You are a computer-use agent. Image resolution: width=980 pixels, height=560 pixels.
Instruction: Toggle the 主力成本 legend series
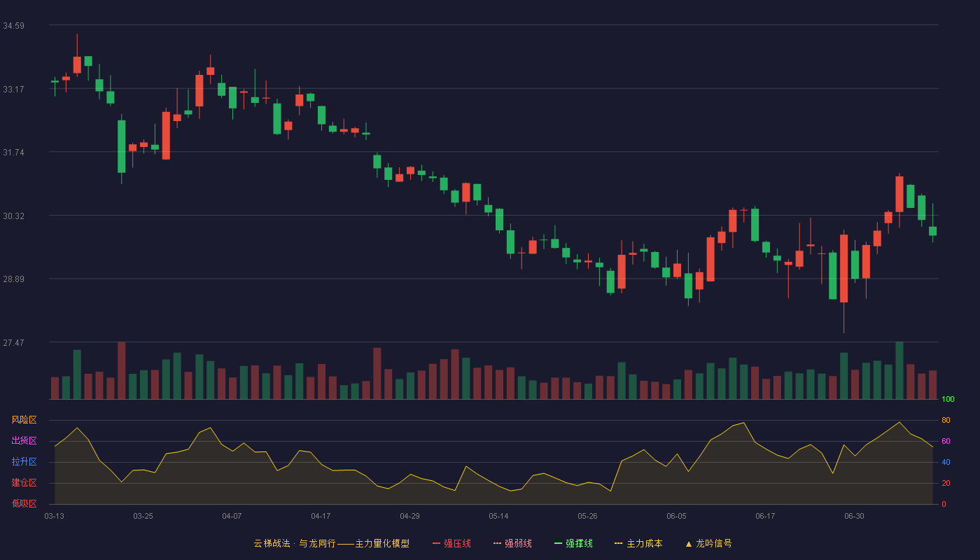(638, 543)
